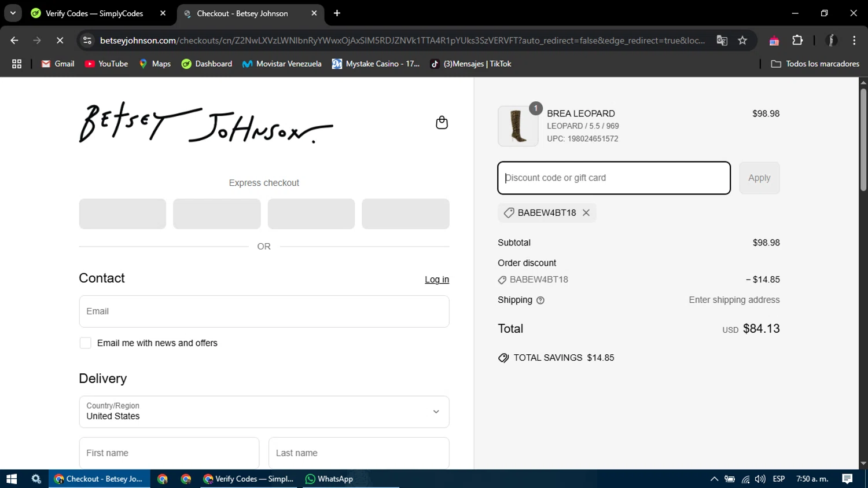This screenshot has width=868, height=488.
Task: Open the Dashboard bookmark
Action: click(x=207, y=64)
